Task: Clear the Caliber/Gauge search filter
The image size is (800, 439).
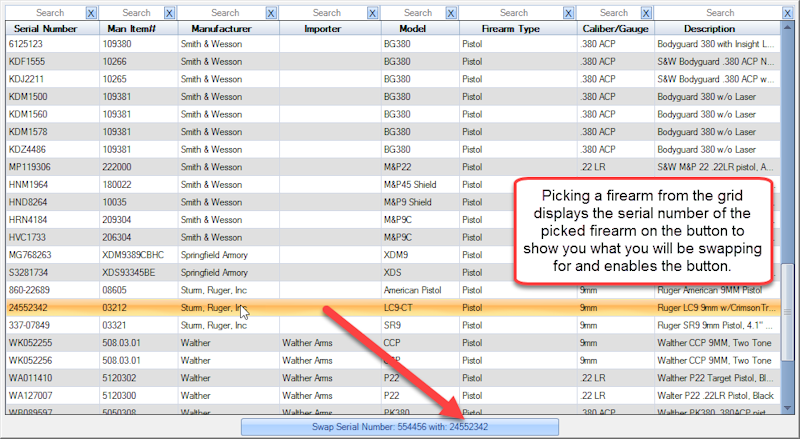Action: click(x=646, y=13)
